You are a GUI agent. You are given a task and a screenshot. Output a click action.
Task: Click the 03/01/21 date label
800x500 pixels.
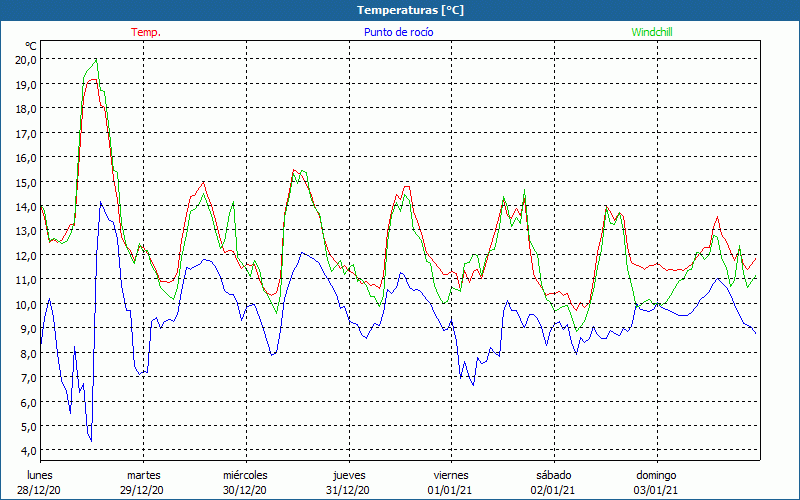pyautogui.click(x=656, y=490)
